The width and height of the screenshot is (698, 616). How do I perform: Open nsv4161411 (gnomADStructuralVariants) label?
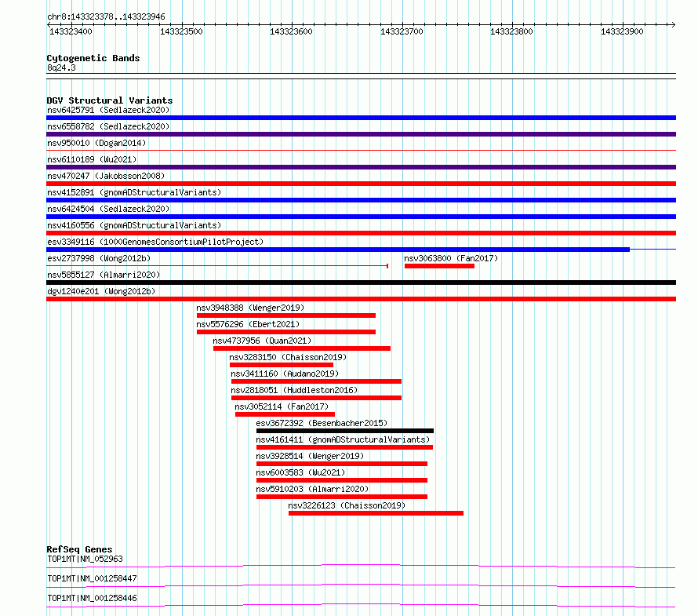[343, 439]
